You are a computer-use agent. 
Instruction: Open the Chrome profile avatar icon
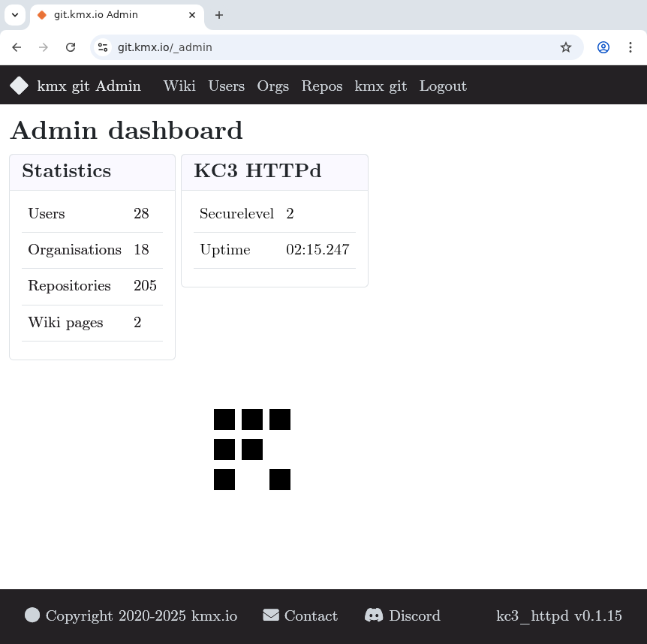[603, 47]
